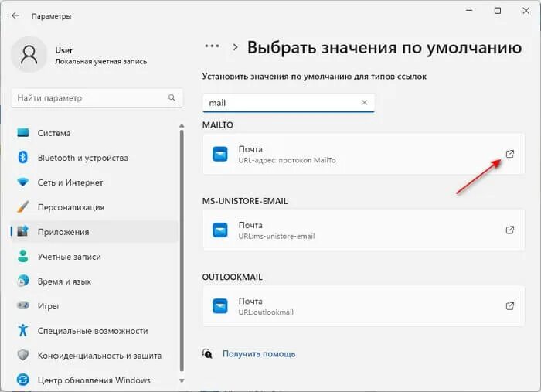Clear the mail search with X
Viewport: 541px width, 392px height.
pyautogui.click(x=364, y=103)
